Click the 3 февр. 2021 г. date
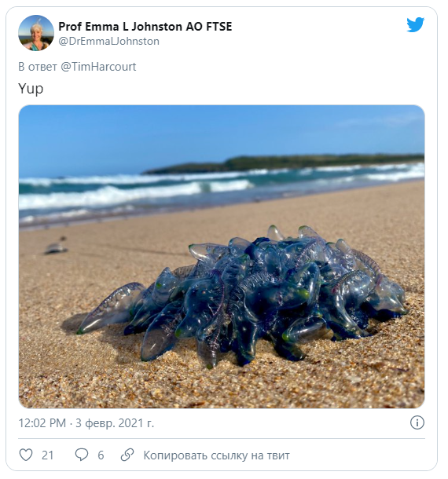This screenshot has height=479, width=448. click(115, 423)
